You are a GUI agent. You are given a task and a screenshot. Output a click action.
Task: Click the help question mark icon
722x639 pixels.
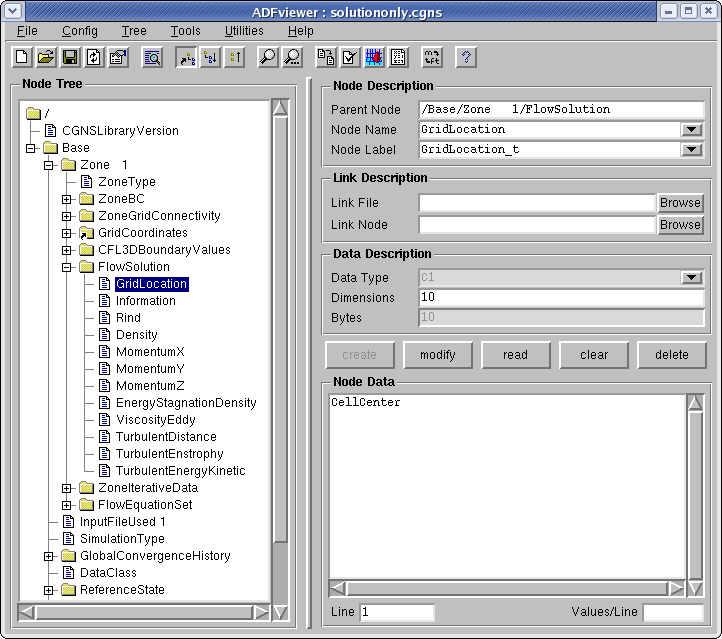(x=466, y=57)
